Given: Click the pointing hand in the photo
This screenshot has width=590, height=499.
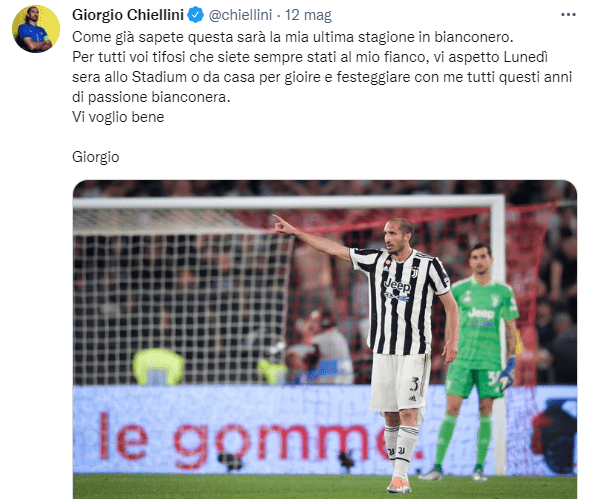Looking at the screenshot, I should pyautogui.click(x=283, y=224).
